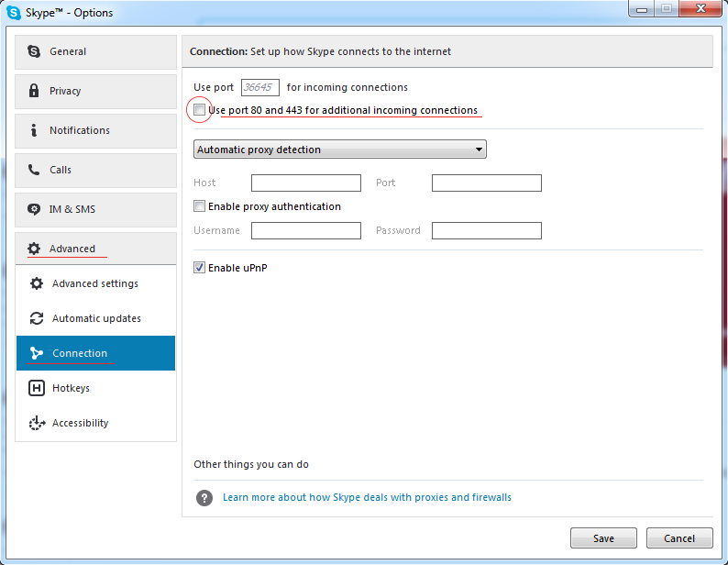Click the Notifications info icon
728x565 pixels.
[33, 130]
